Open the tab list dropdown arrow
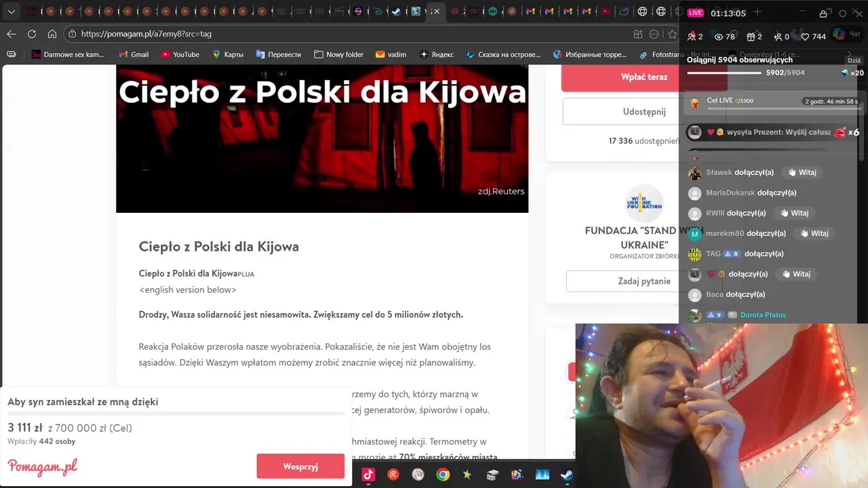The image size is (868, 488). point(11,12)
